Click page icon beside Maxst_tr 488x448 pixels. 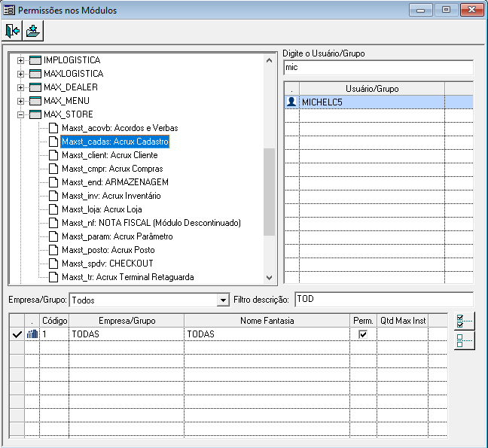pos(53,277)
